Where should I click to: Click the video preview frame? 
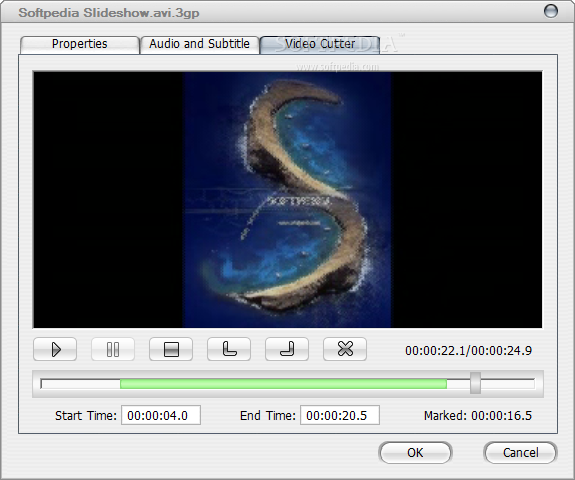[288, 199]
